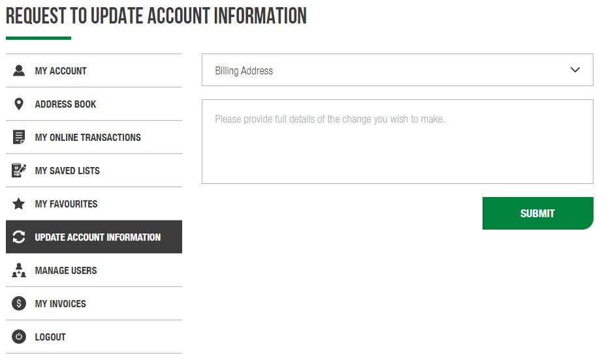Open My Online Transactions menu entry
The image size is (602, 364).
[94, 137]
